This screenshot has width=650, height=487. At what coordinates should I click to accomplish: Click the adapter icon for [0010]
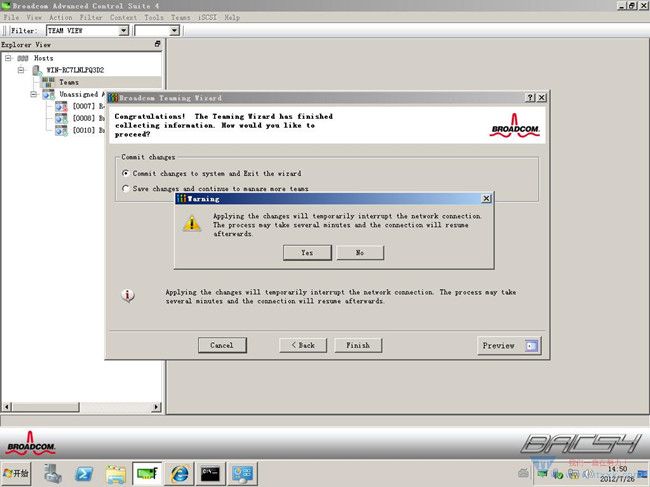click(x=61, y=131)
